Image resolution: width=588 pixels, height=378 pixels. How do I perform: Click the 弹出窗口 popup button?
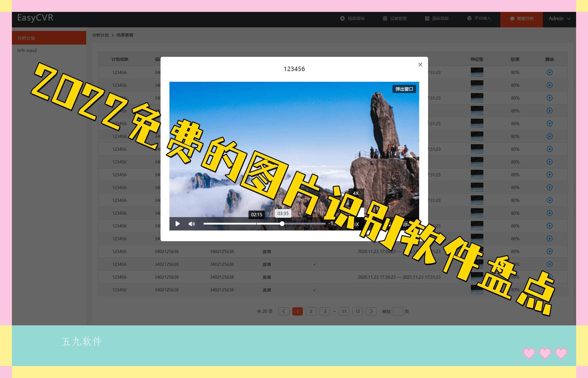click(x=404, y=89)
